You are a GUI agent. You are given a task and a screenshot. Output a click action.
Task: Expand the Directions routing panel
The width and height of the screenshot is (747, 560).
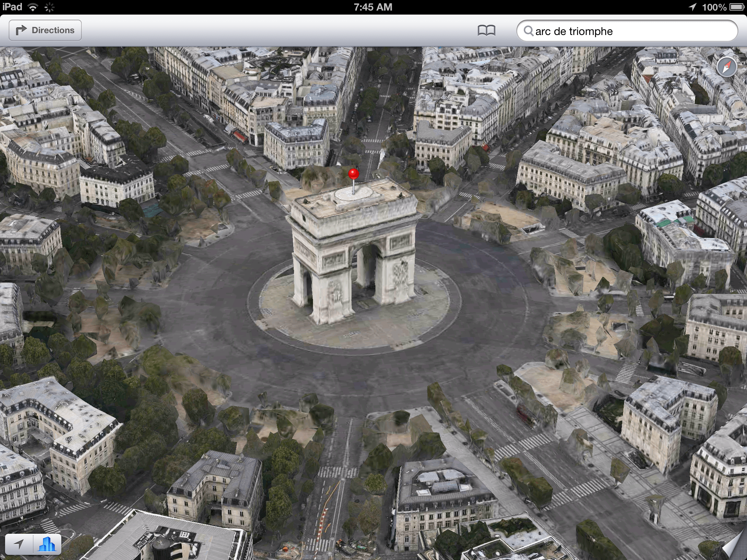(x=44, y=30)
